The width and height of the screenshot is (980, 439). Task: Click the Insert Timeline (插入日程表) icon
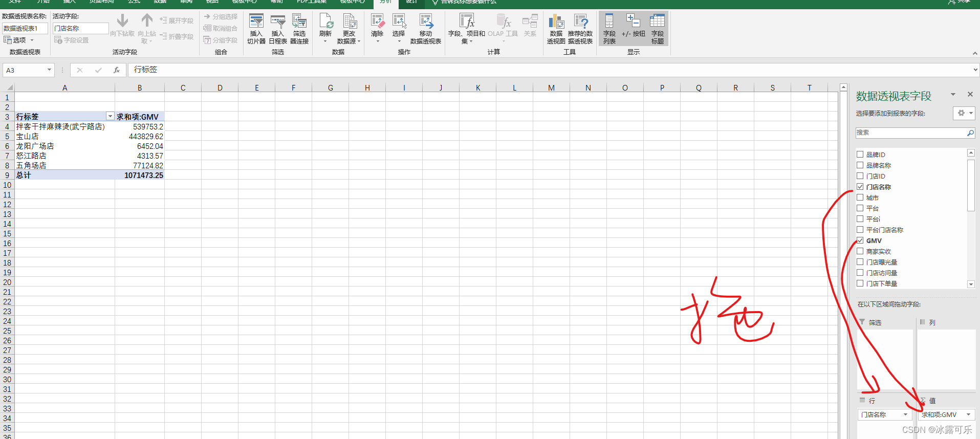[278, 29]
